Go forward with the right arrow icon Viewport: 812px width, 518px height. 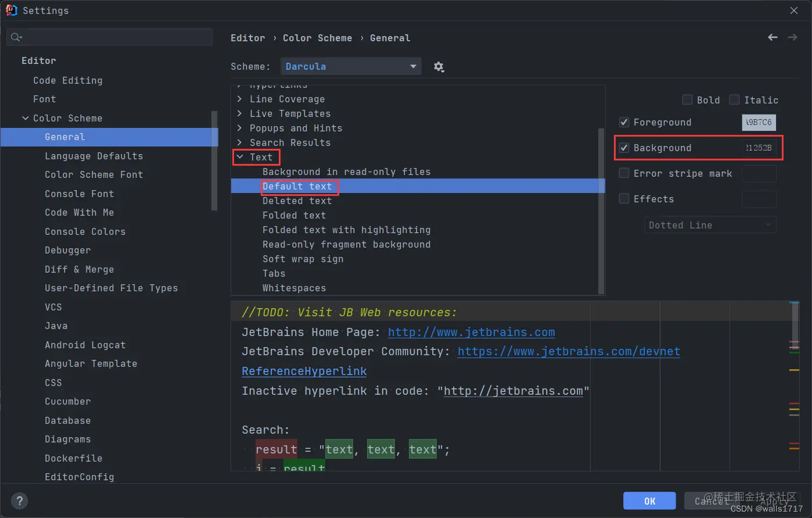[x=792, y=37]
